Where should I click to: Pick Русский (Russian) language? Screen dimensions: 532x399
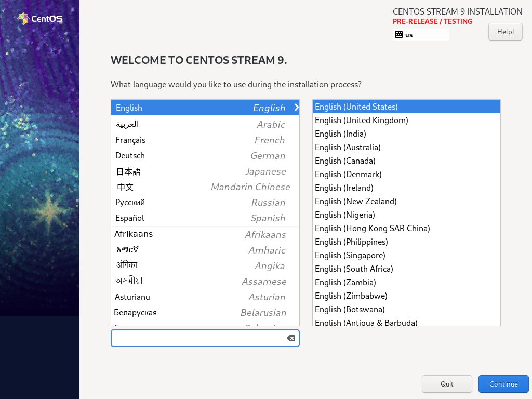[205, 202]
